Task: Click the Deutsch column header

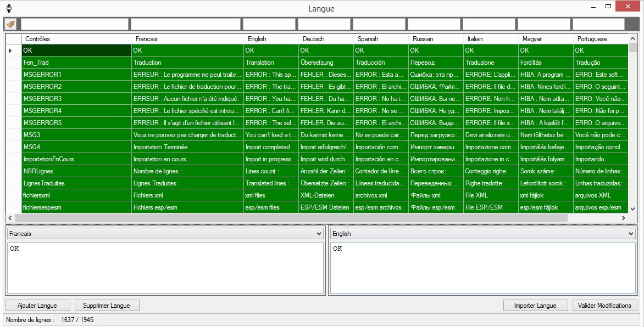Action: click(325, 39)
